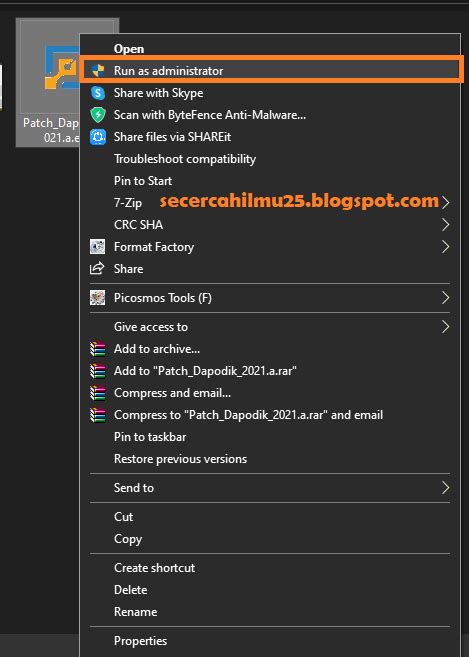Select Restore previous versions
This screenshot has height=657, width=469.
pyautogui.click(x=271, y=459)
